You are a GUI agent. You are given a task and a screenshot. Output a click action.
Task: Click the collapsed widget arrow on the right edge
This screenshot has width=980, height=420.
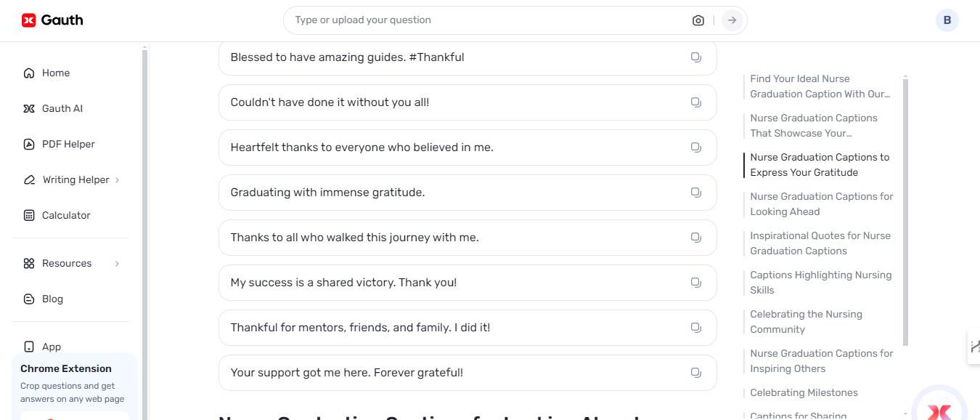[x=974, y=347]
